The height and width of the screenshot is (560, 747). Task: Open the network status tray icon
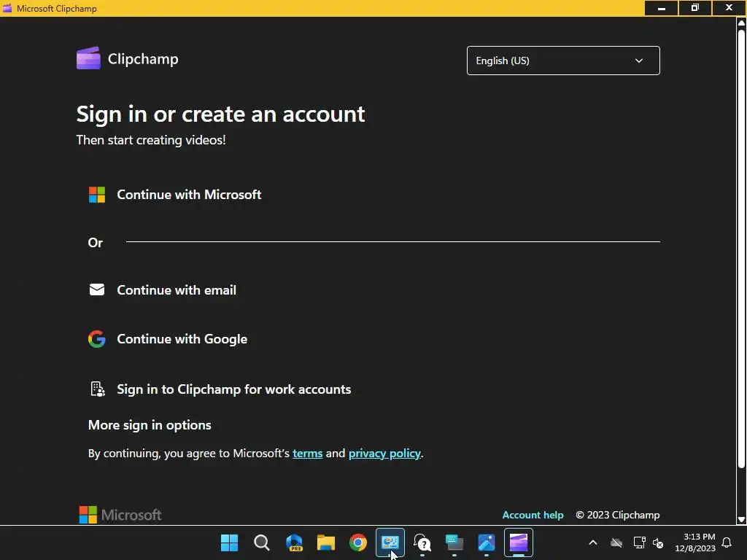(639, 542)
